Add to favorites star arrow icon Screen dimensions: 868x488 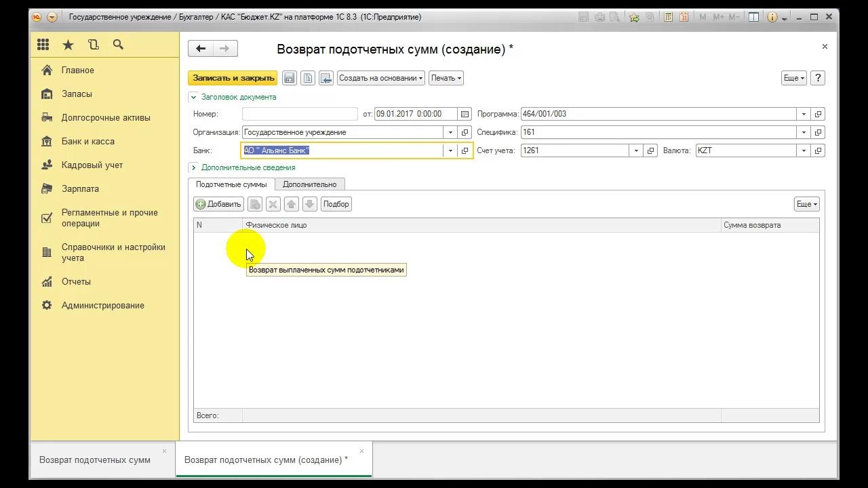click(634, 18)
